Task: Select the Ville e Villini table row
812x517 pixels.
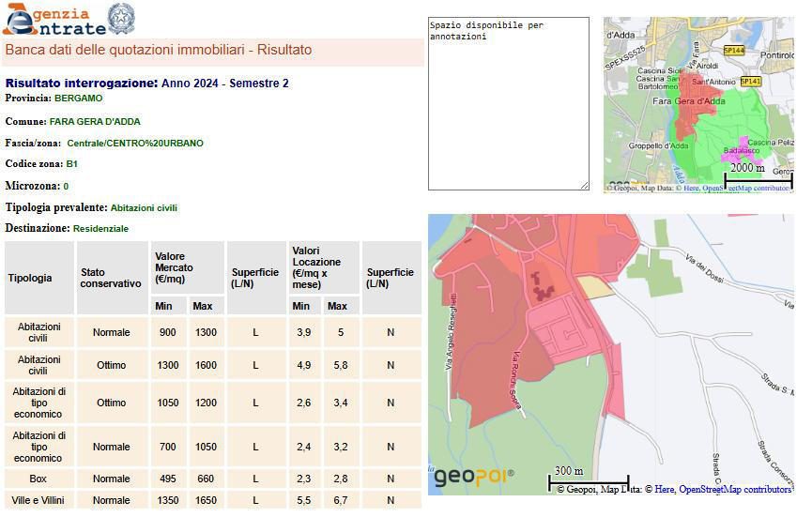Action: (x=38, y=500)
